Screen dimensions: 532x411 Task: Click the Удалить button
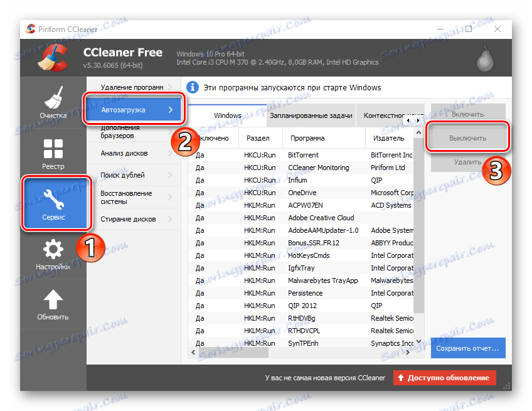(x=468, y=162)
